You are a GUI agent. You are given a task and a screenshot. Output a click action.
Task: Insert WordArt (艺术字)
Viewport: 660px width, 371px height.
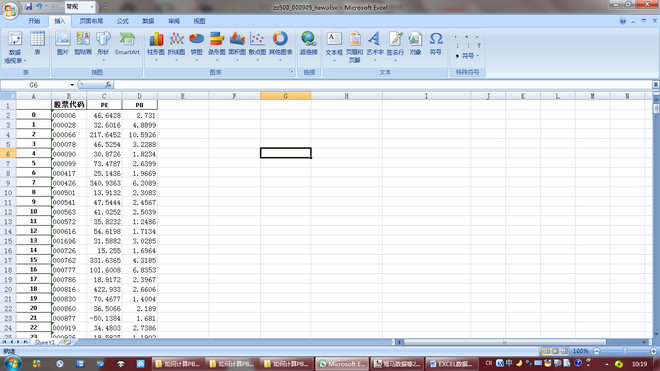coord(375,45)
